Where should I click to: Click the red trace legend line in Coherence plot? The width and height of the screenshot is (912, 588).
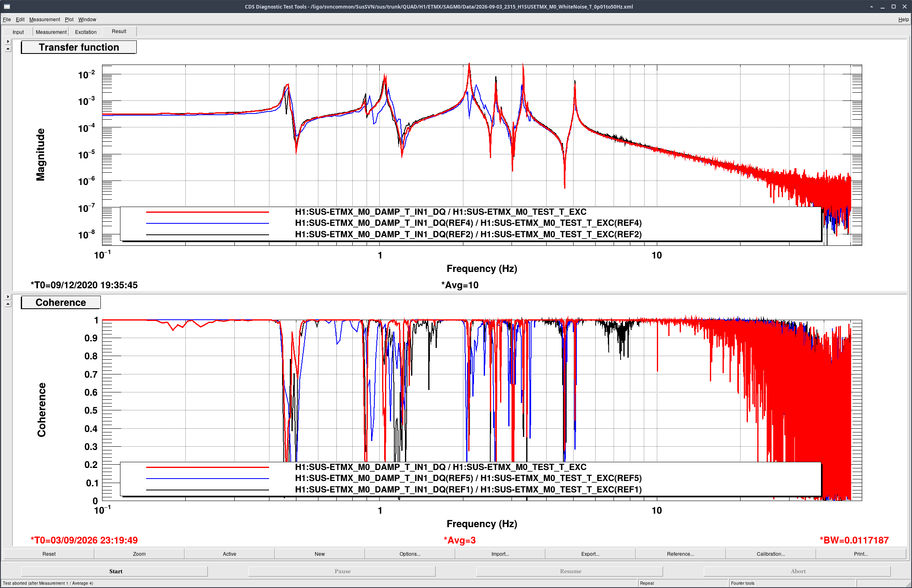[207, 467]
